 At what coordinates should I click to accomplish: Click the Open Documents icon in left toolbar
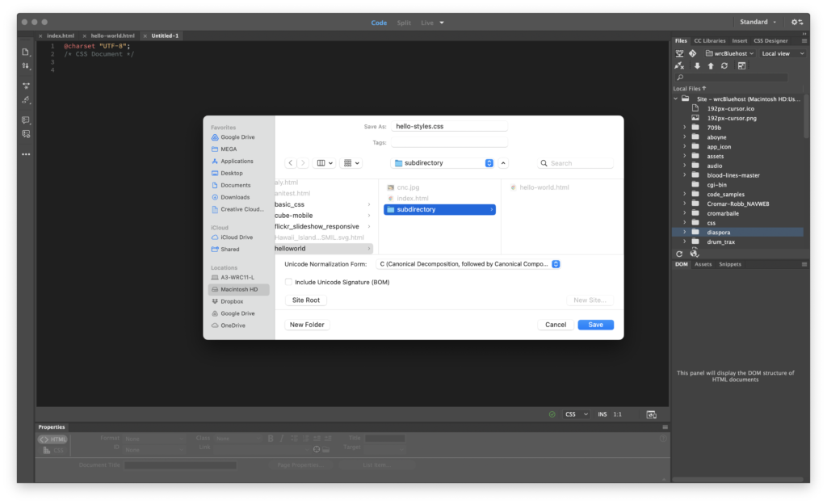click(x=26, y=52)
